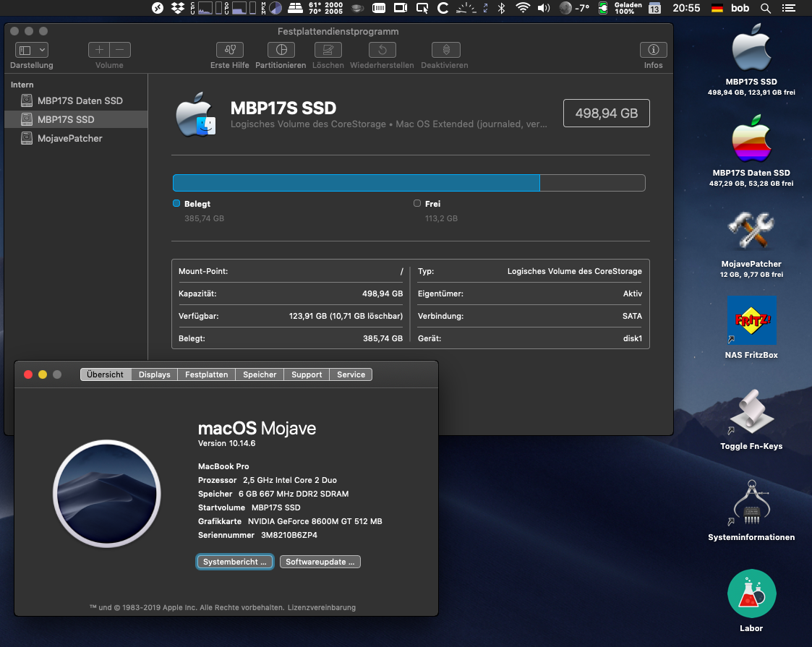
Task: Click the Verfügbar 123,91 GB value
Action: pos(346,316)
